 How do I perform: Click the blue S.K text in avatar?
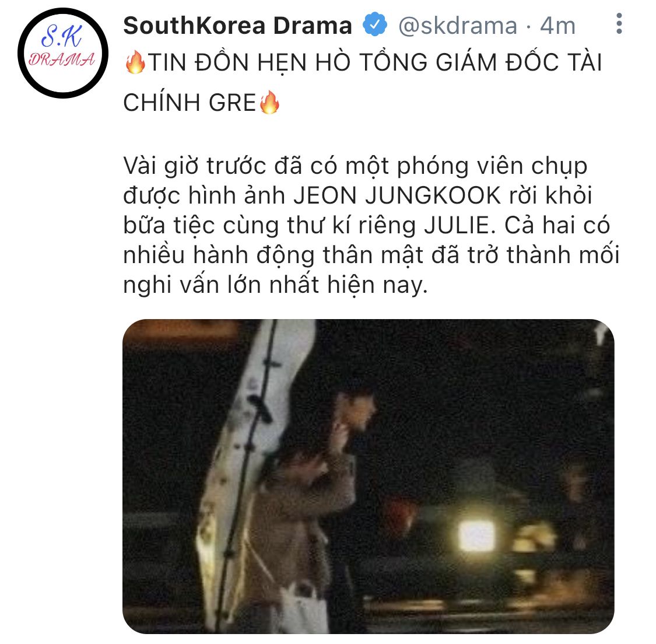[x=61, y=37]
